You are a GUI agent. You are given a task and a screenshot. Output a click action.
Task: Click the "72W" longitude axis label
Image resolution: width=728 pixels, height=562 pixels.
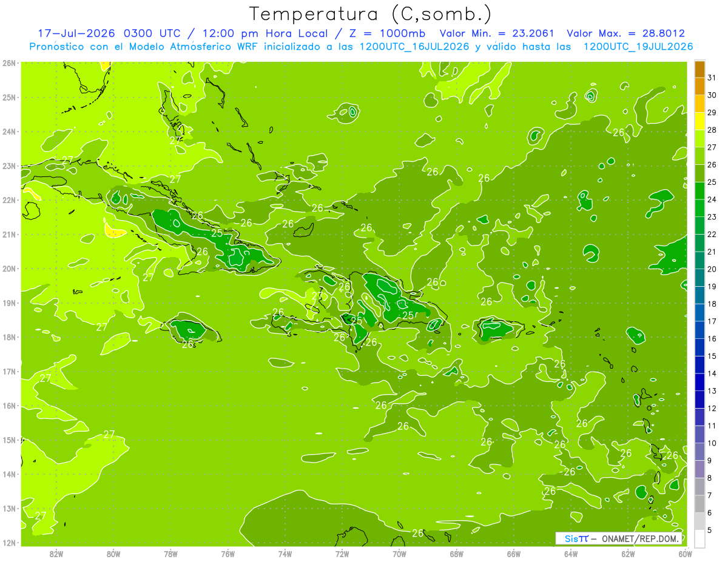pos(342,554)
